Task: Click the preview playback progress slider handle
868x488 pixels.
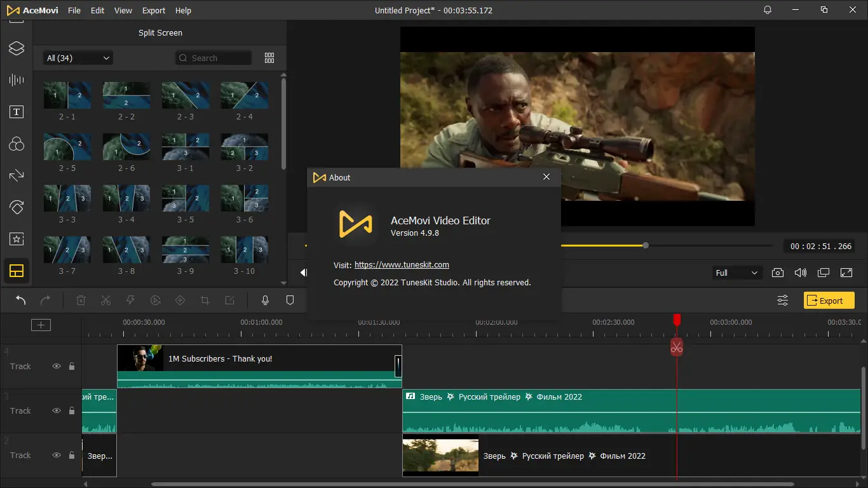Action: 646,245
